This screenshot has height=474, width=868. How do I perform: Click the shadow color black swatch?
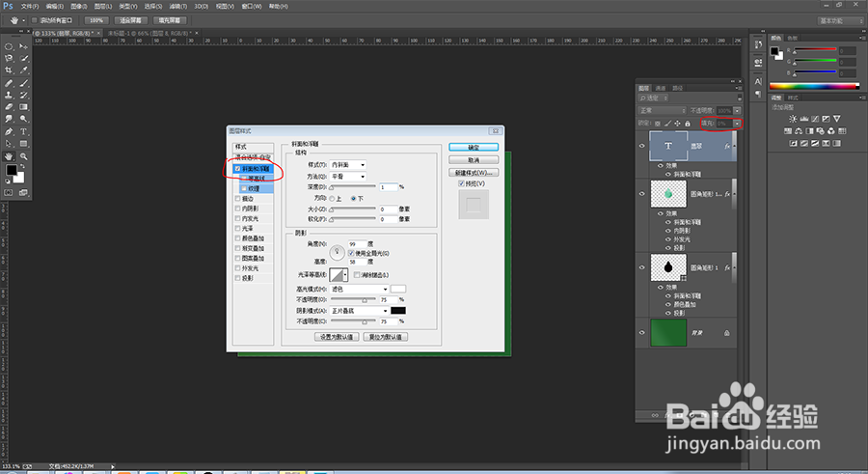pyautogui.click(x=398, y=311)
